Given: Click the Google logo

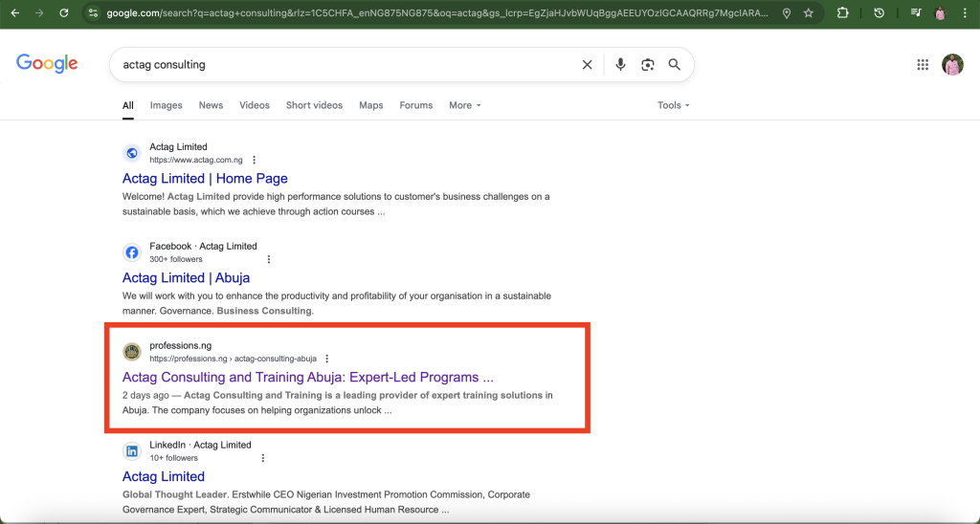Looking at the screenshot, I should [47, 64].
